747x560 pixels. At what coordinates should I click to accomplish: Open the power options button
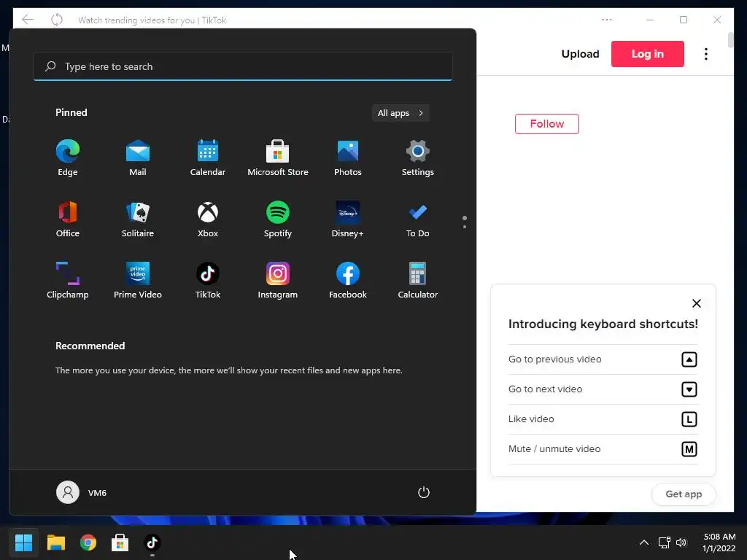(424, 492)
